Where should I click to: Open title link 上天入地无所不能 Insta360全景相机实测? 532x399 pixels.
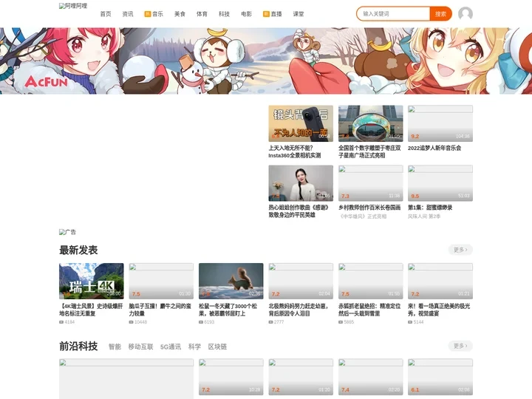point(295,151)
